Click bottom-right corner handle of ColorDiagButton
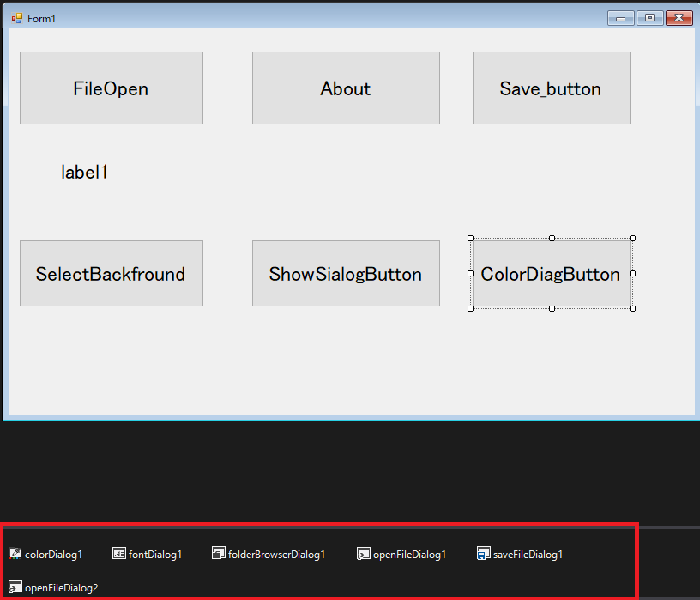Viewport: 700px width, 600px height. click(x=632, y=309)
